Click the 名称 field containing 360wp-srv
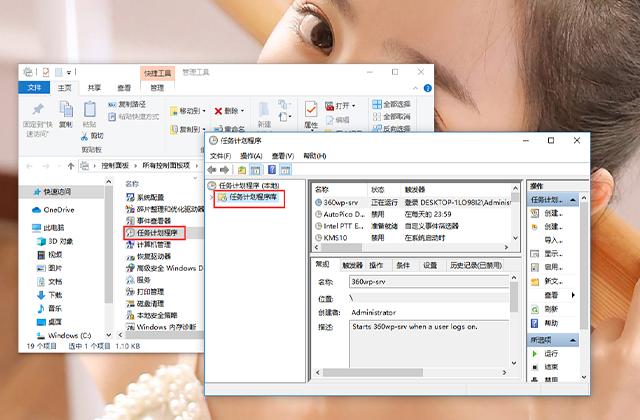Viewport: 640px width, 420px height. click(429, 282)
